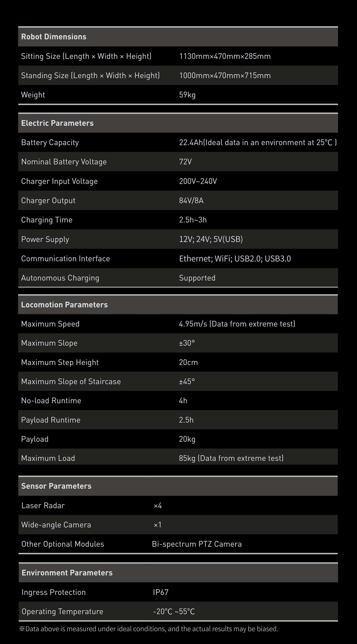Click the Autonomous Charging Supported value
Screen dimensions: 357x644
pyautogui.click(x=197, y=278)
